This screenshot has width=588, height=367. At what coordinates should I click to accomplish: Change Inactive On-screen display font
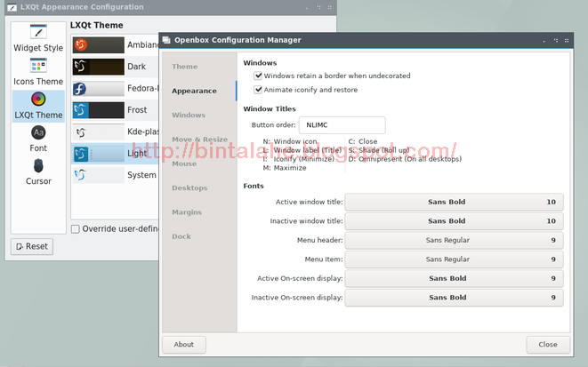455,298
